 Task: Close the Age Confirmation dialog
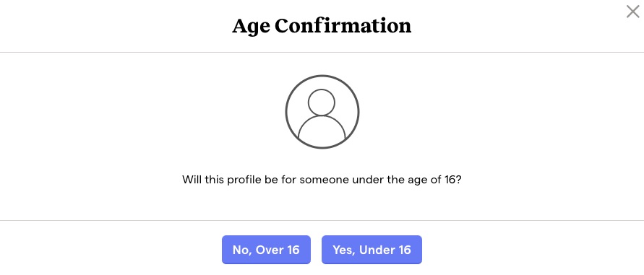[632, 12]
